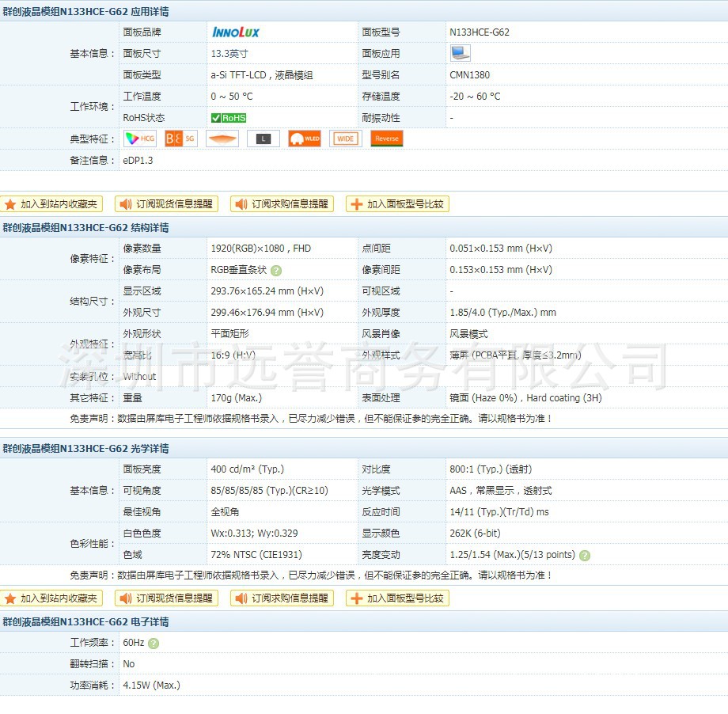Click lower 订阅现货信息提醒 button
This screenshot has height=714, width=728.
coord(166,598)
